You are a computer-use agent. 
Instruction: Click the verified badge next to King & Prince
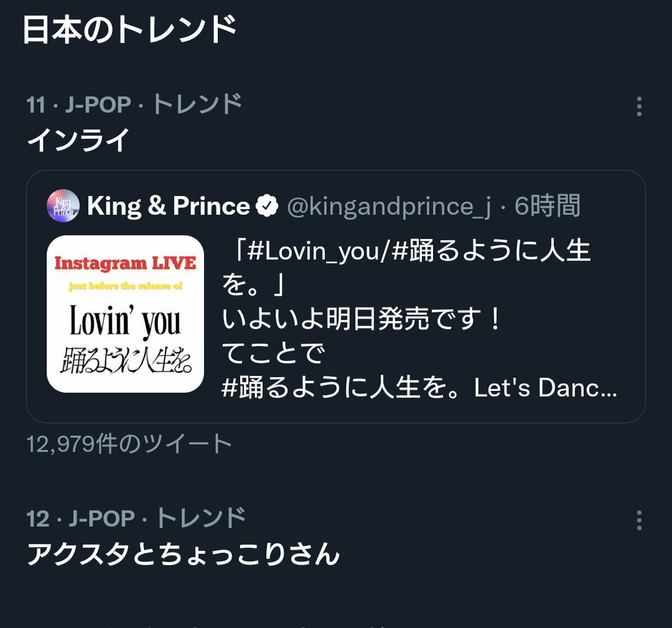point(268,206)
